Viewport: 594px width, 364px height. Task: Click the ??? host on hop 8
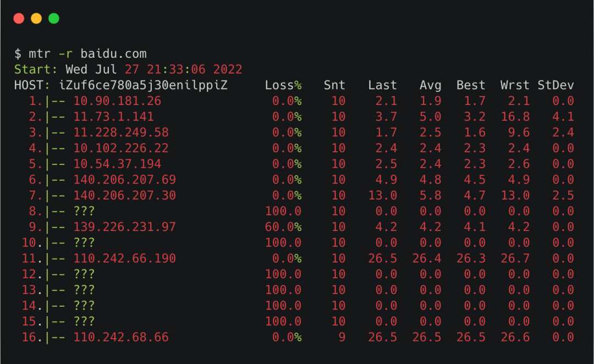pos(84,211)
